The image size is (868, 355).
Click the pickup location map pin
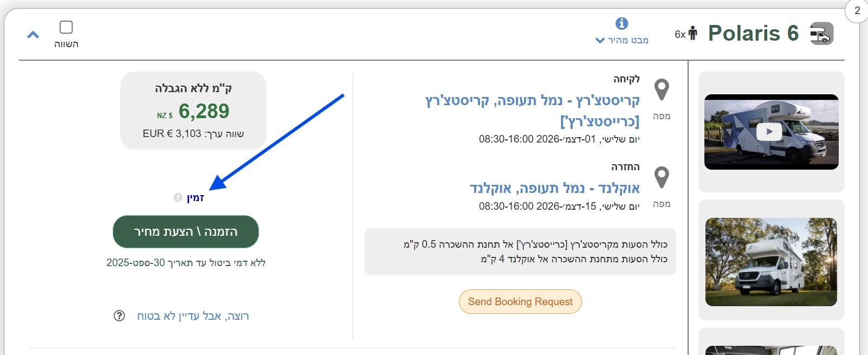point(662,90)
